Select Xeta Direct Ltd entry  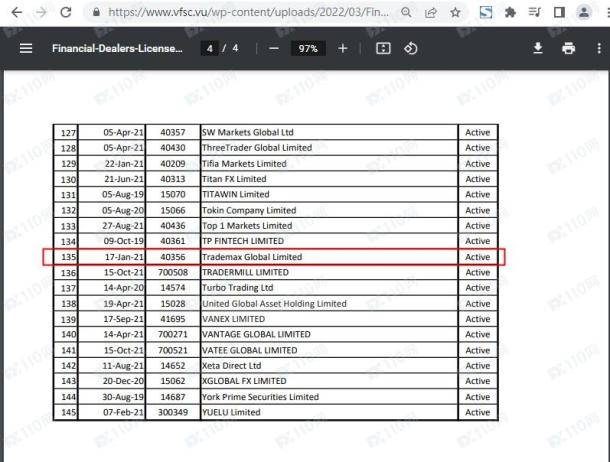coord(231,366)
